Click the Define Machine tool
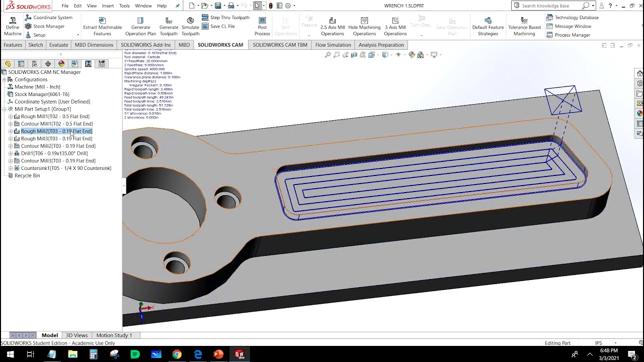Screen dimensions: 644x362 pos(13,26)
